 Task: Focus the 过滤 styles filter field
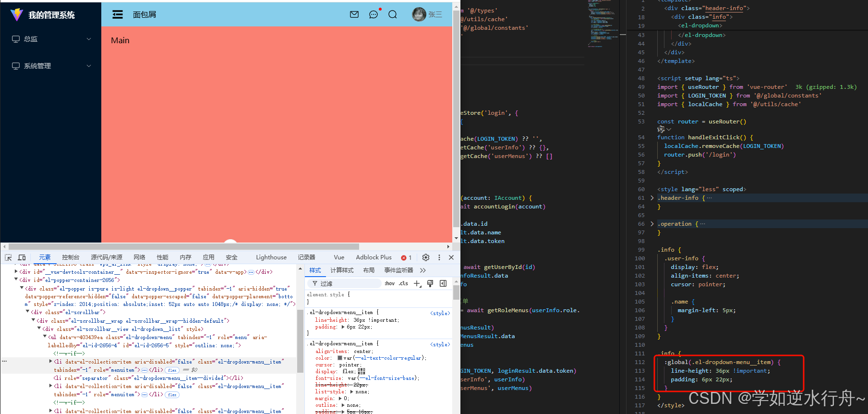345,283
